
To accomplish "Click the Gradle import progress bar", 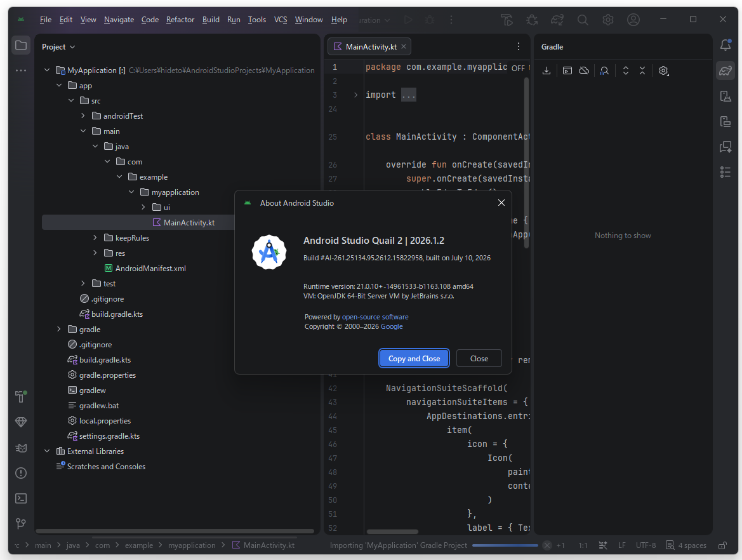I will pos(505,545).
